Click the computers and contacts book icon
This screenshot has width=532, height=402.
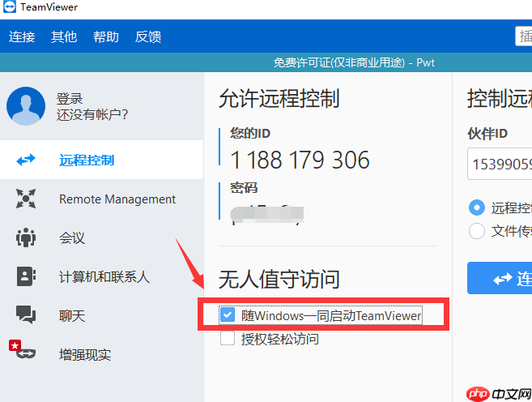pos(26,276)
